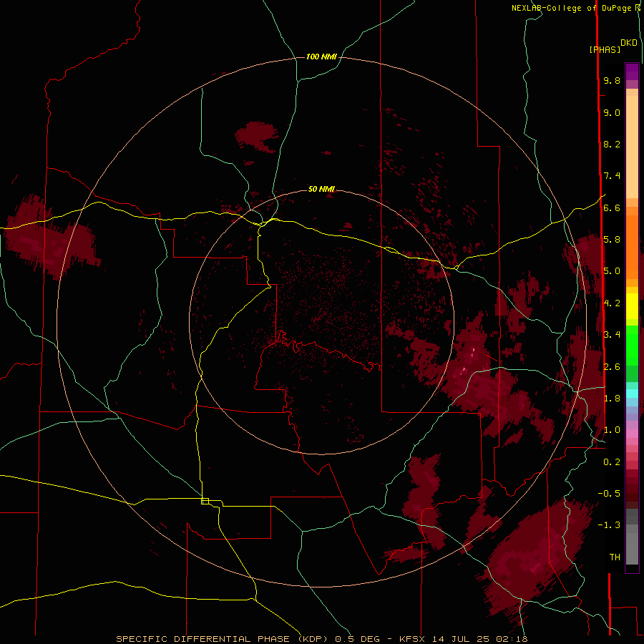
Task: Select the 2.6 scale value
Action: coord(612,367)
